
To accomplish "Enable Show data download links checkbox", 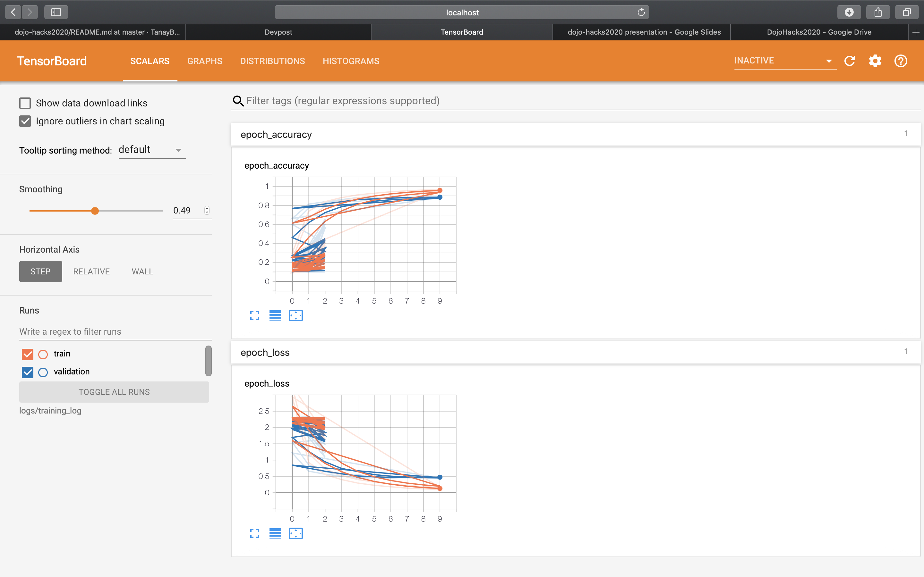I will [25, 103].
